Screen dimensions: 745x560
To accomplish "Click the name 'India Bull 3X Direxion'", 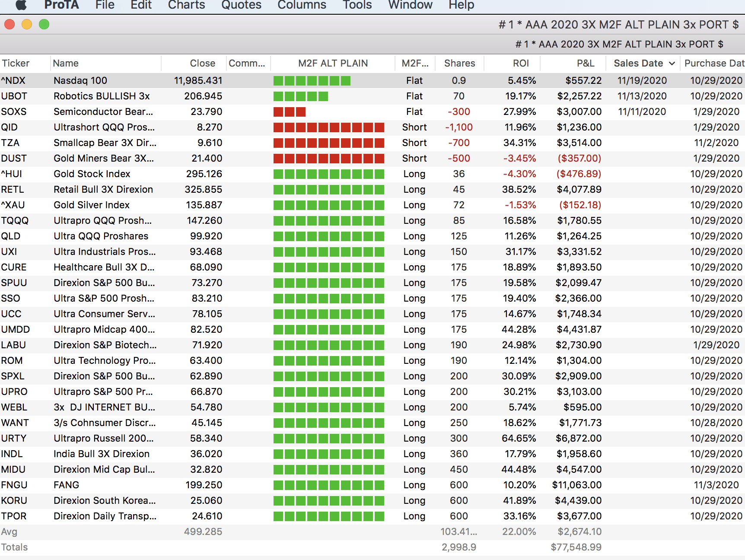I will pos(102,454).
